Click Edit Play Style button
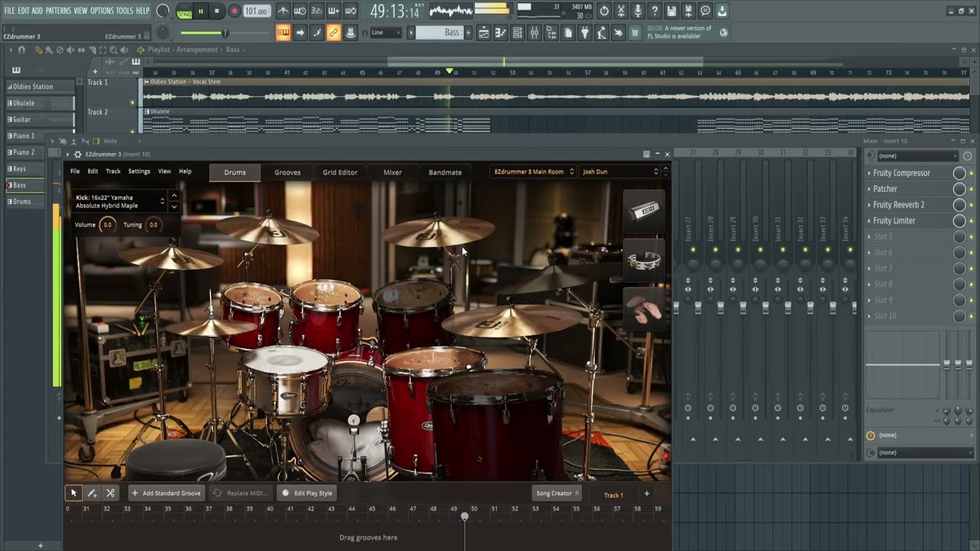This screenshot has width=980, height=551. click(x=307, y=493)
